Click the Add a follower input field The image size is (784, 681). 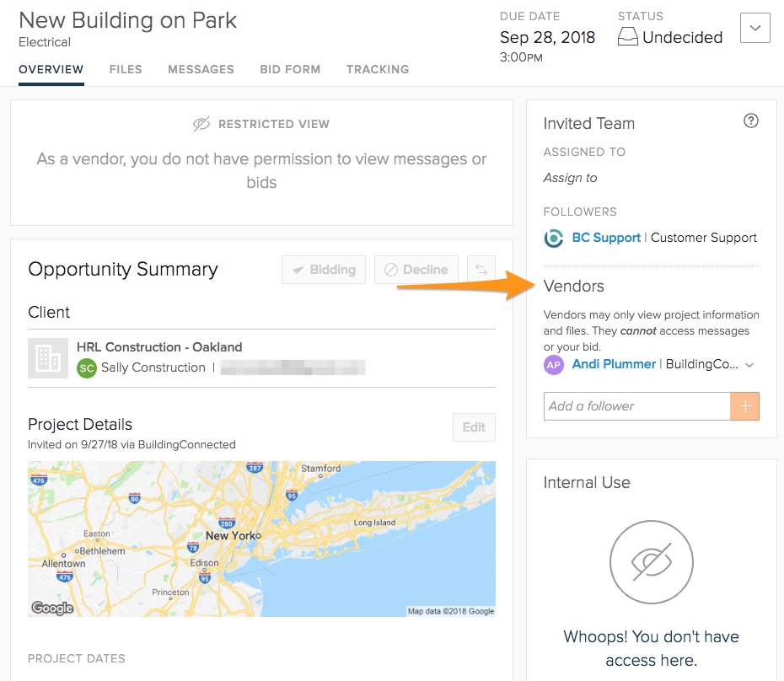pos(636,406)
